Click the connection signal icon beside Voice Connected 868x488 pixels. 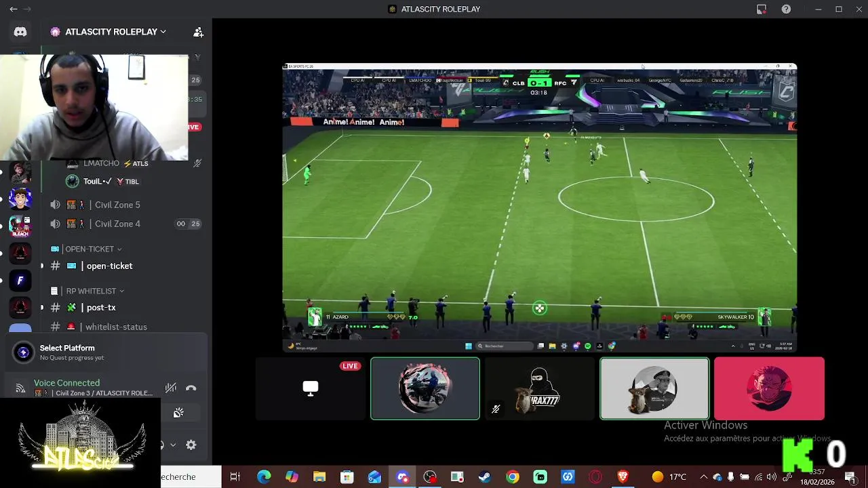coord(20,388)
